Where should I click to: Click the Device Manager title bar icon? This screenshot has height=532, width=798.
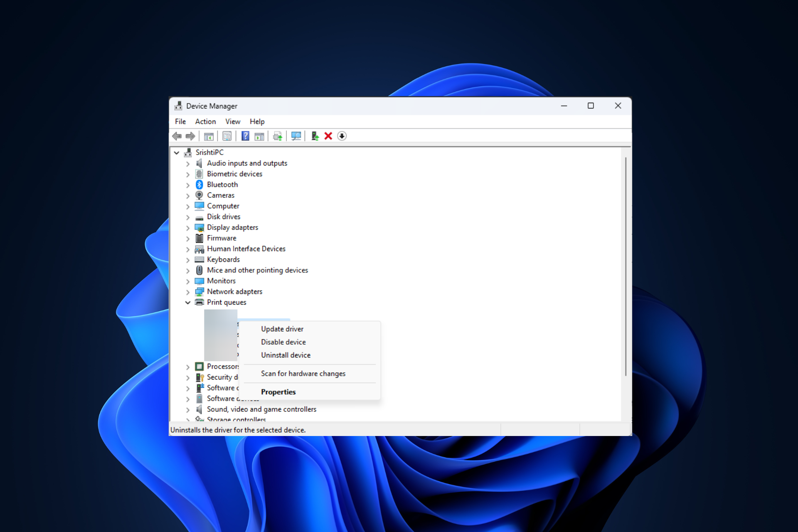point(178,106)
